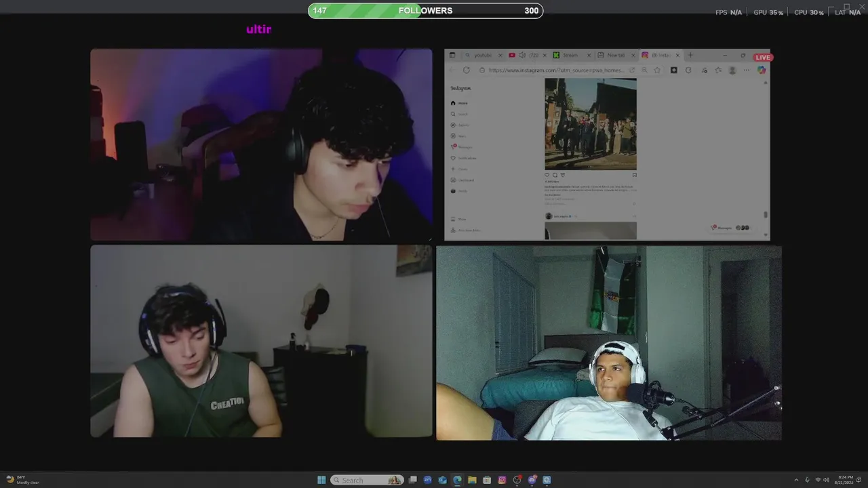This screenshot has width=868, height=488.
Task: Open the Copilot icon in browser toolbar
Action: [x=762, y=70]
